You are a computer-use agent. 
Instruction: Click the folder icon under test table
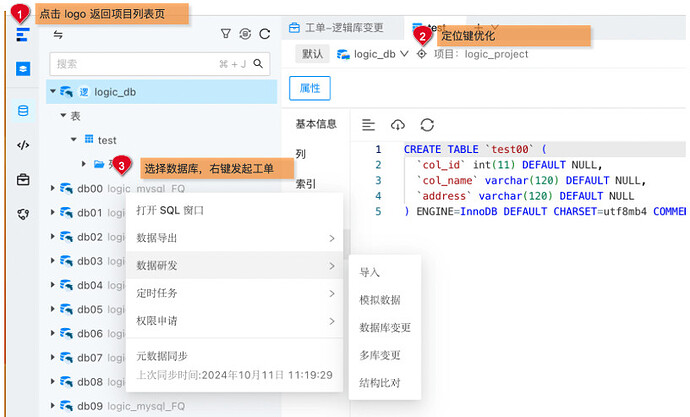coord(99,164)
